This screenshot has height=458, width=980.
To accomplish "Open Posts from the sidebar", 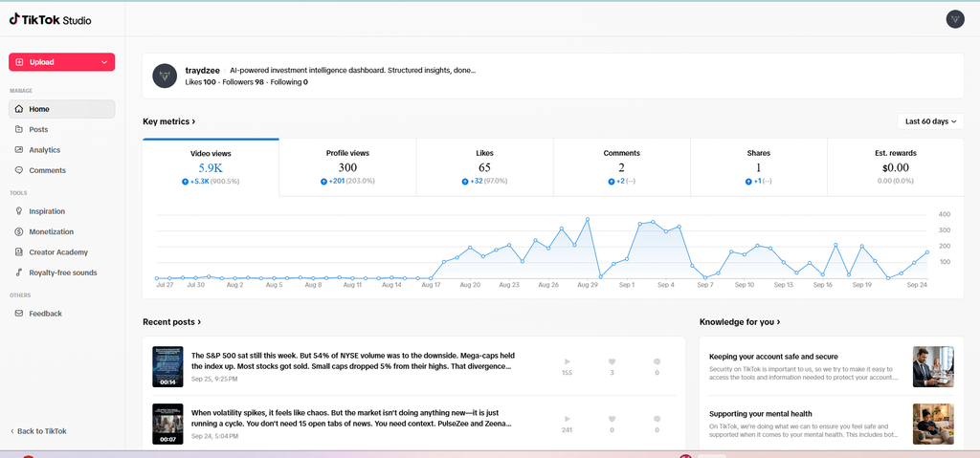I will [x=62, y=129].
